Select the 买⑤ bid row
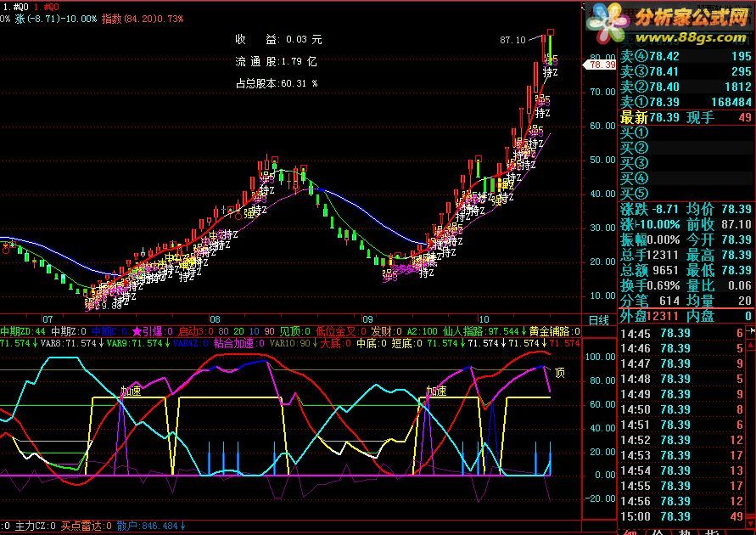 pyautogui.click(x=685, y=194)
